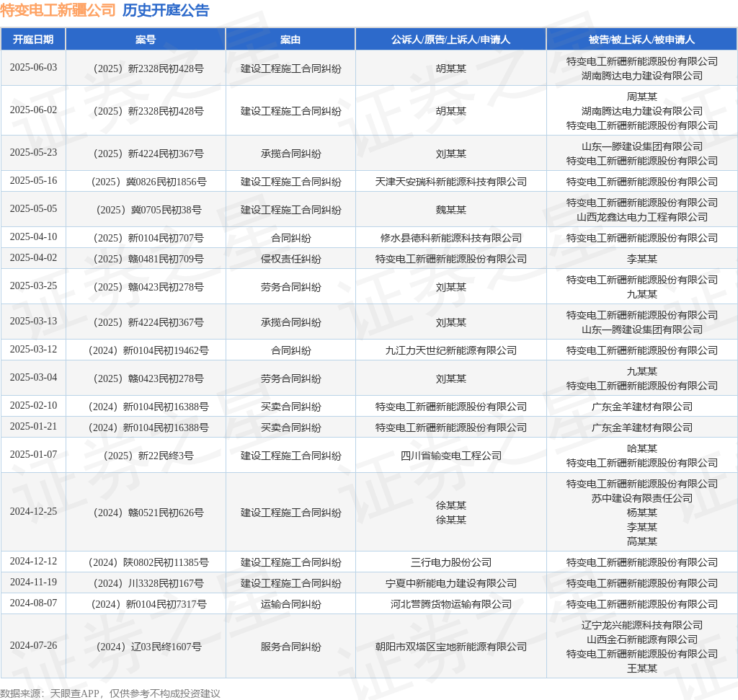Click plaintiff 宁夏中新能电力建设有限公司

pyautogui.click(x=451, y=583)
